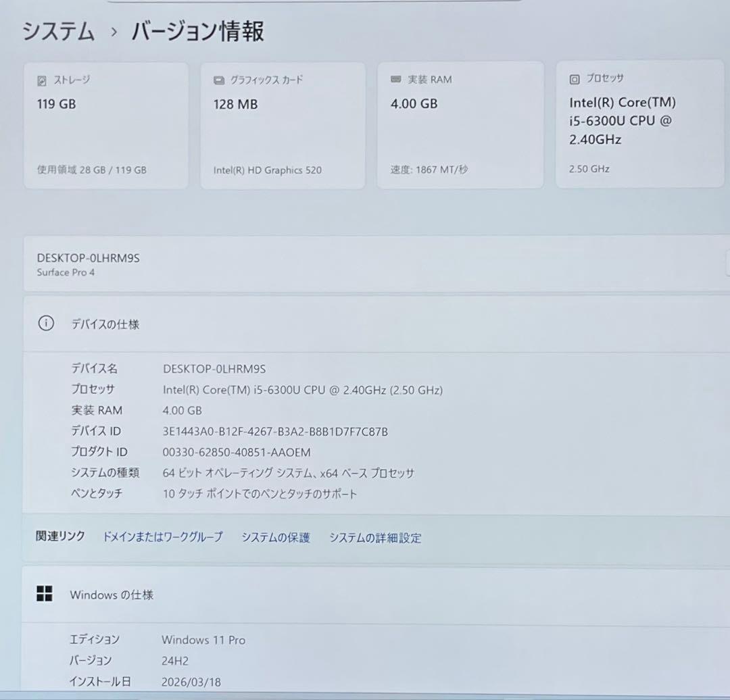Click the プロセッサ value in device specifications
Viewport: 730px width, 700px height.
click(303, 390)
